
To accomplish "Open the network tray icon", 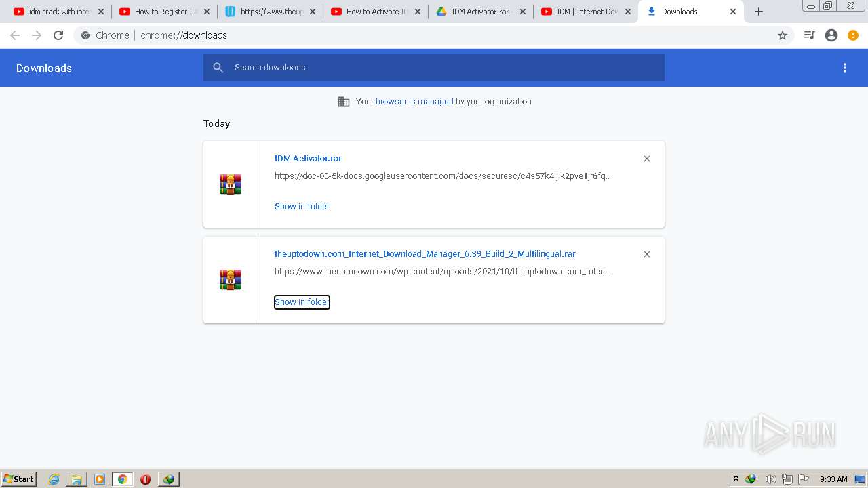I will click(x=787, y=479).
